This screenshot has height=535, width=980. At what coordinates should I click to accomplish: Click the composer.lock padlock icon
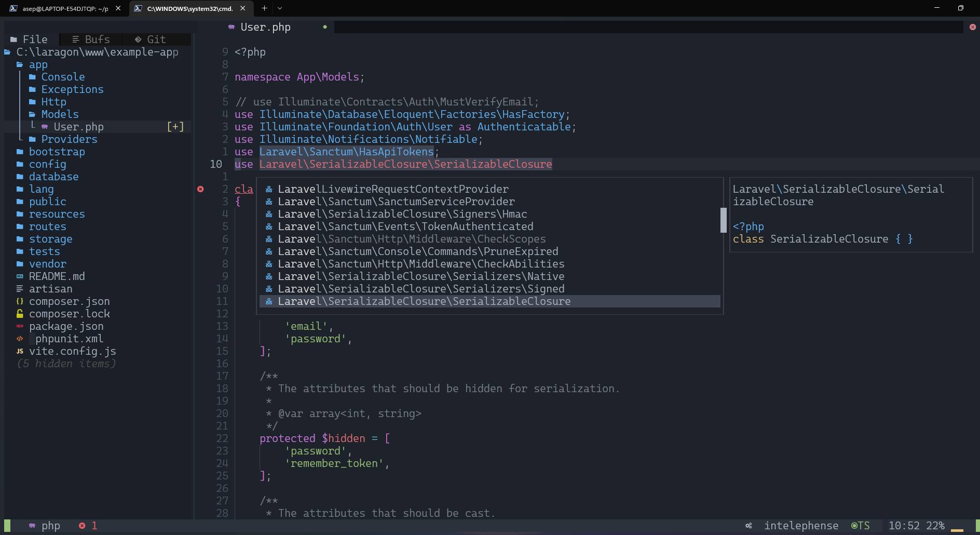[x=20, y=314]
